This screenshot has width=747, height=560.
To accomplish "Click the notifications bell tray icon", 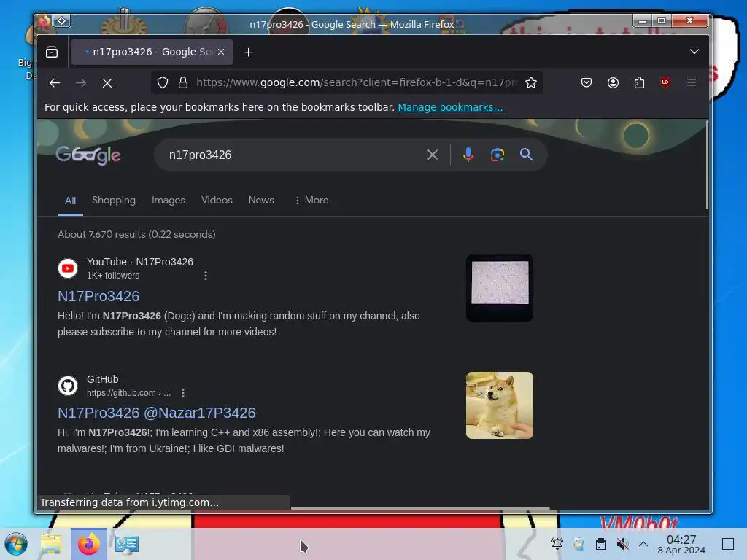I will coord(557,543).
